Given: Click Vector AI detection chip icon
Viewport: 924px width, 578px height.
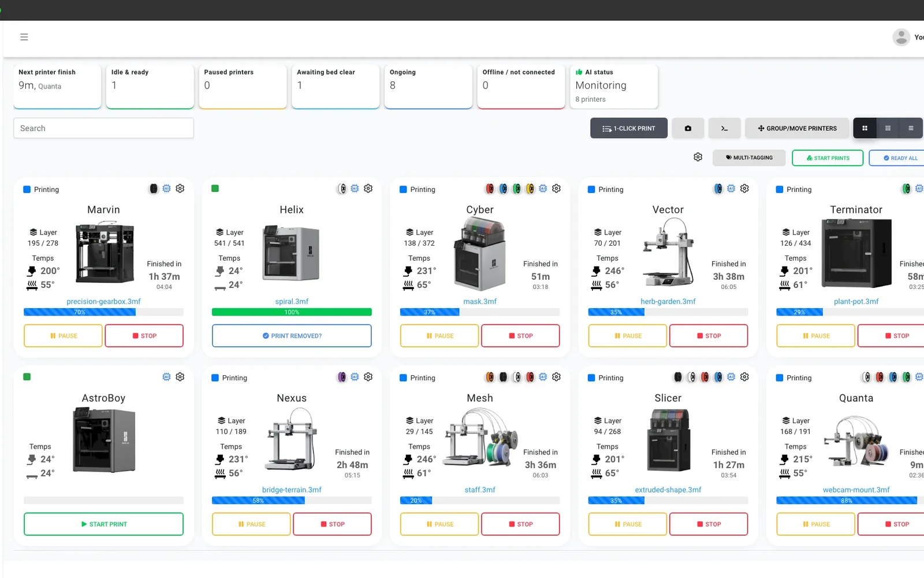Looking at the screenshot, I should (x=731, y=188).
